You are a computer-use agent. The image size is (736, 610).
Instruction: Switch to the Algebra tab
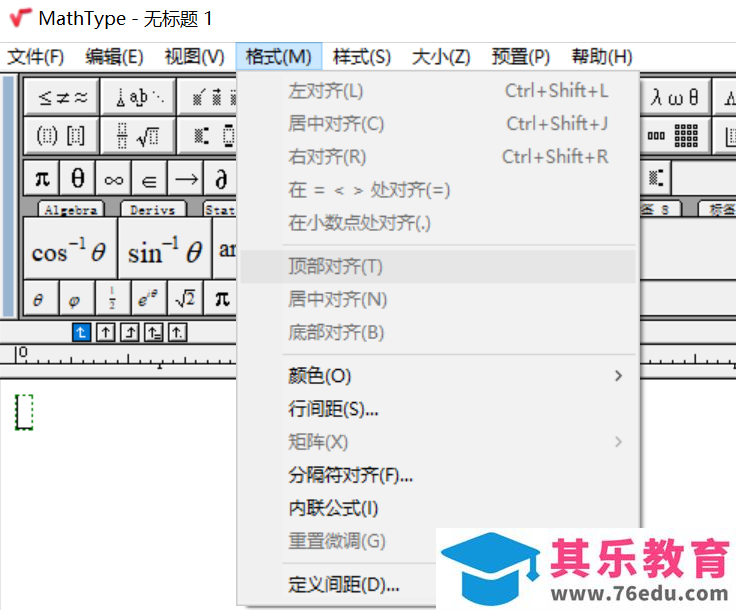point(71,209)
